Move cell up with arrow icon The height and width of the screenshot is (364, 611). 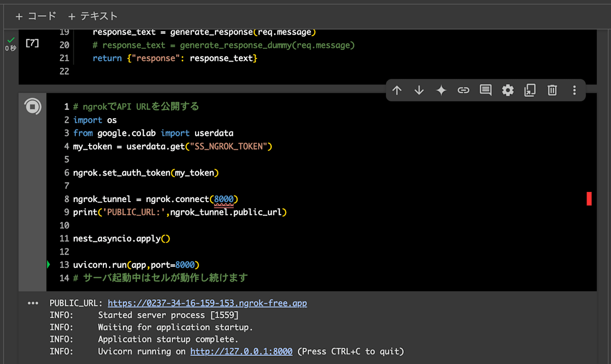397,90
